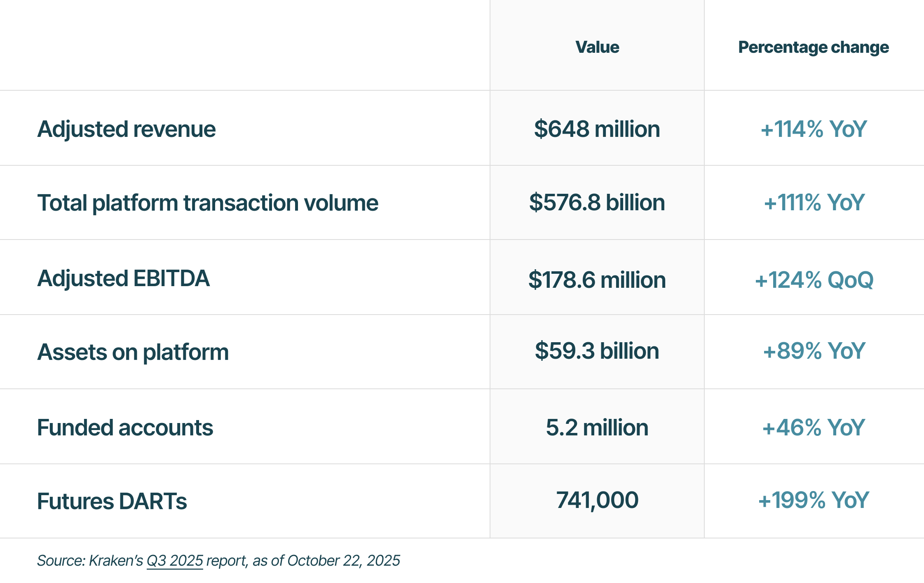Select the Adjusted revenue row label
Image resolution: width=924 pixels, height=583 pixels.
126,129
